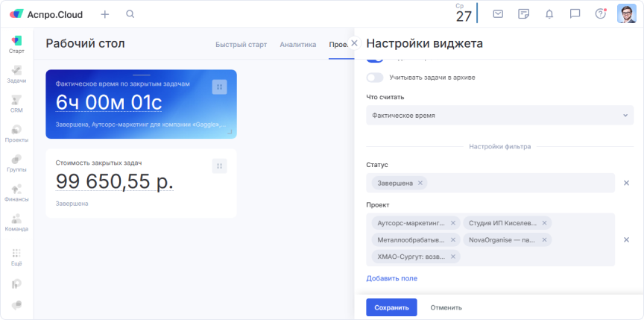Image resolution: width=644 pixels, height=320 pixels.
Task: Open the chat bubble icon
Action: [x=575, y=14]
